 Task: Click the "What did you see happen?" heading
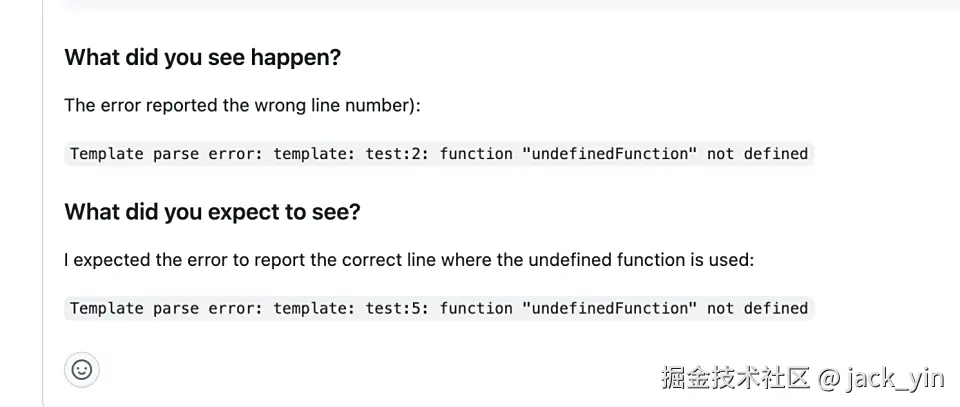coord(202,58)
